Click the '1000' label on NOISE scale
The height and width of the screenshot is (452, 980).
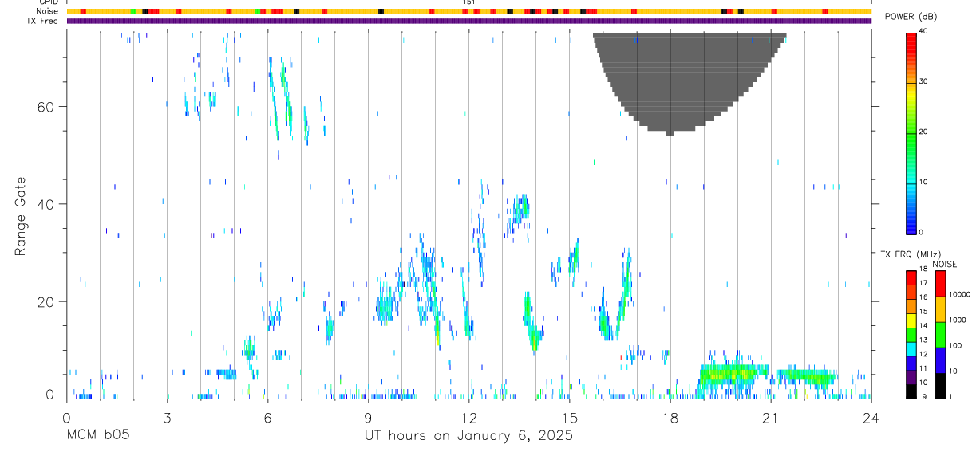[957, 320]
